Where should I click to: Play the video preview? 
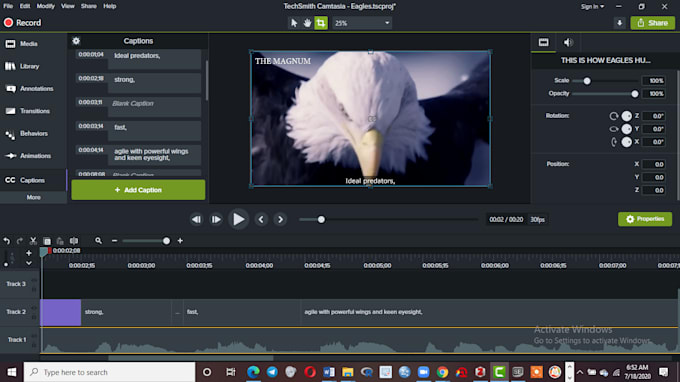[238, 219]
